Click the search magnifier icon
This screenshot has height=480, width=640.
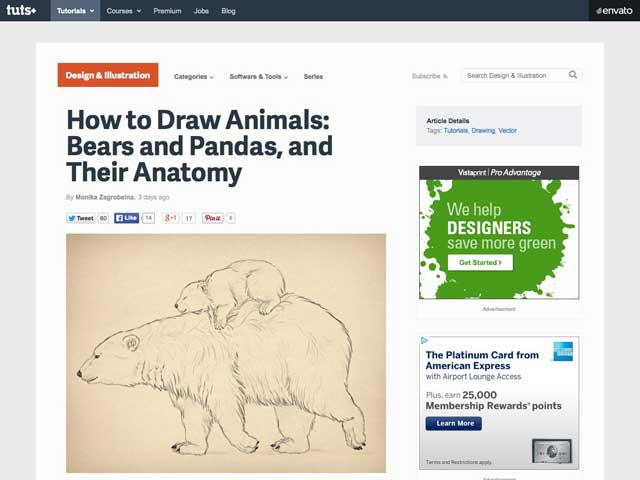(x=573, y=75)
